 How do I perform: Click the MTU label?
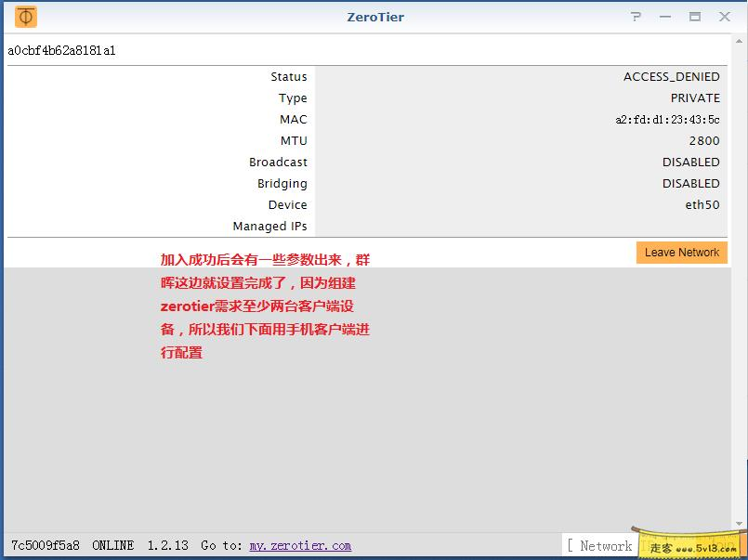294,141
